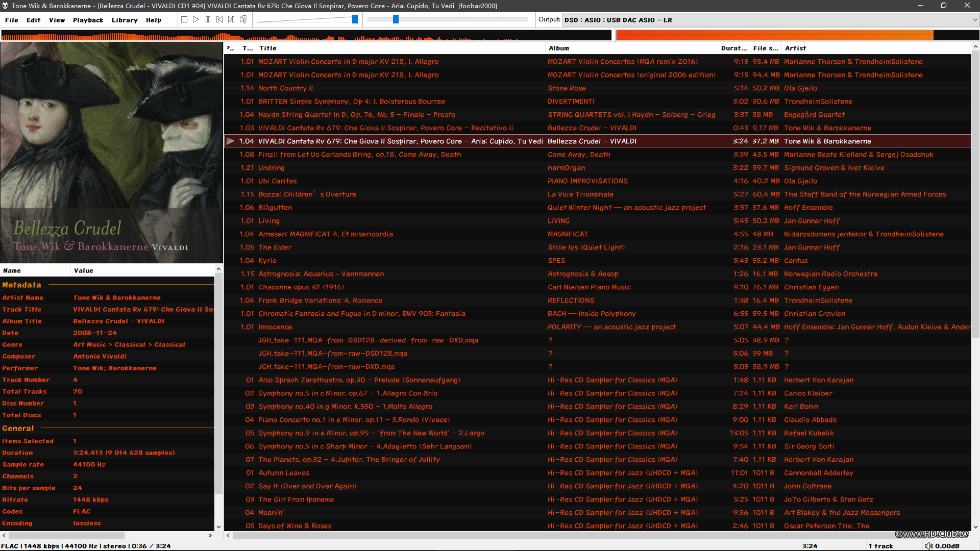
Task: Click the random playback icon
Action: pos(243,19)
